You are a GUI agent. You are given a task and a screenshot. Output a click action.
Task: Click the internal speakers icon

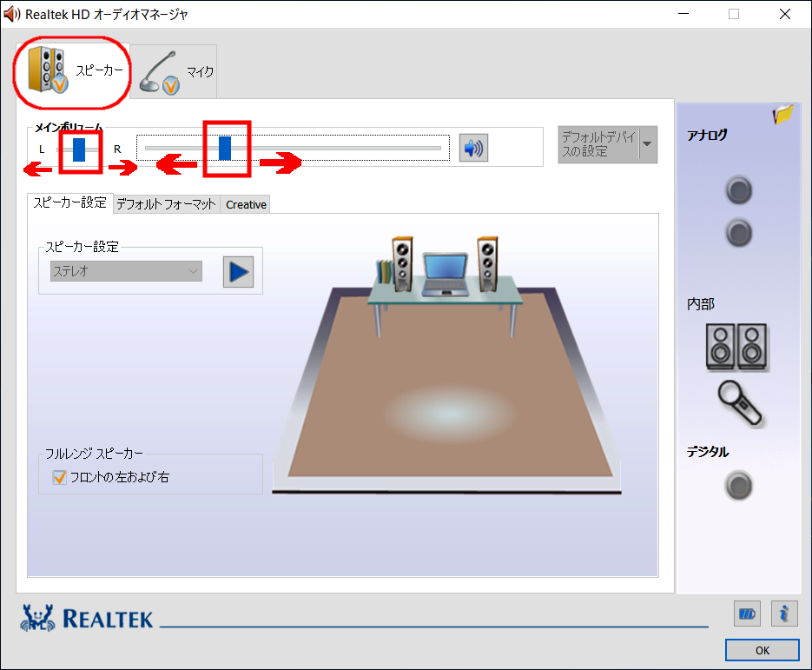click(x=737, y=347)
